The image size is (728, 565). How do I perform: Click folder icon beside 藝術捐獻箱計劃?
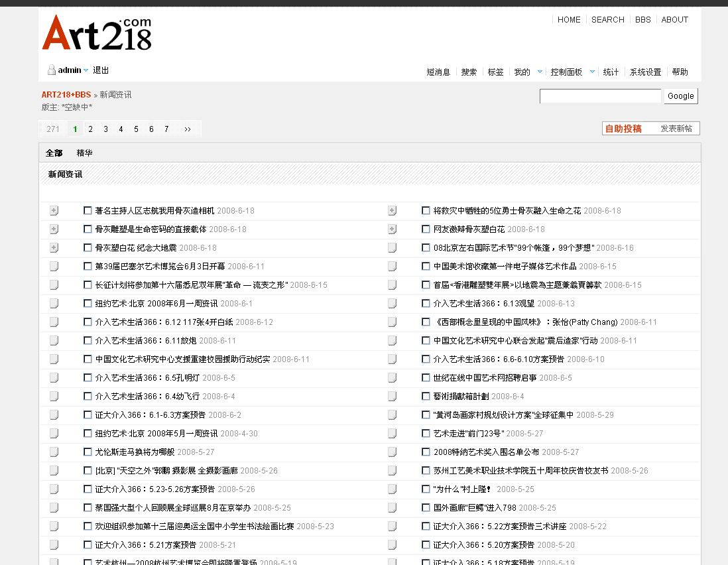(392, 397)
